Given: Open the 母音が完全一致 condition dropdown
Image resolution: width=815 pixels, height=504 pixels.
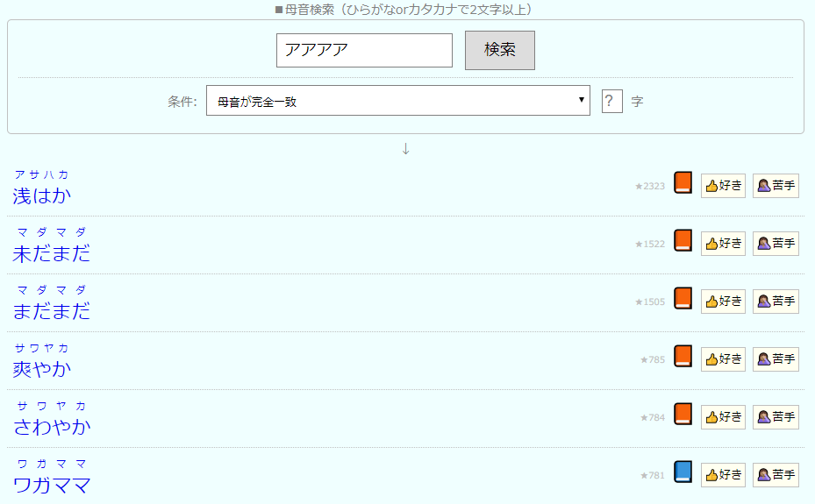Looking at the screenshot, I should click(x=398, y=101).
